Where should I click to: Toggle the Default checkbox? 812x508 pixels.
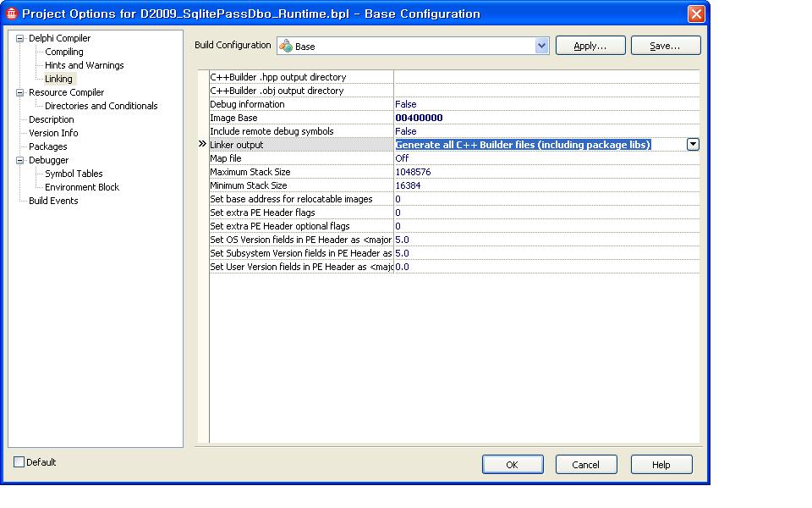pos(19,462)
